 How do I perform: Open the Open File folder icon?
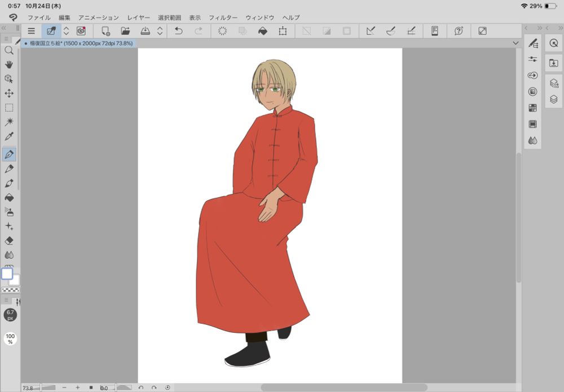click(125, 31)
